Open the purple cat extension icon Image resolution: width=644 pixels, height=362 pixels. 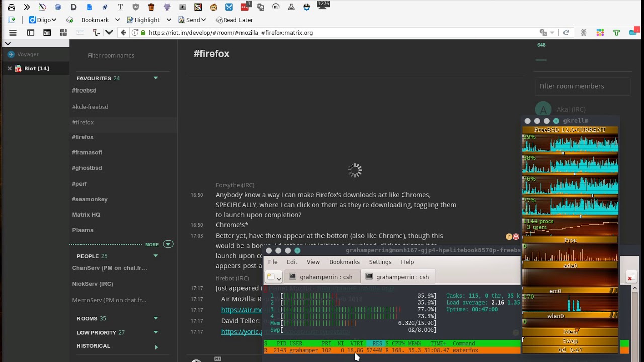tap(167, 7)
